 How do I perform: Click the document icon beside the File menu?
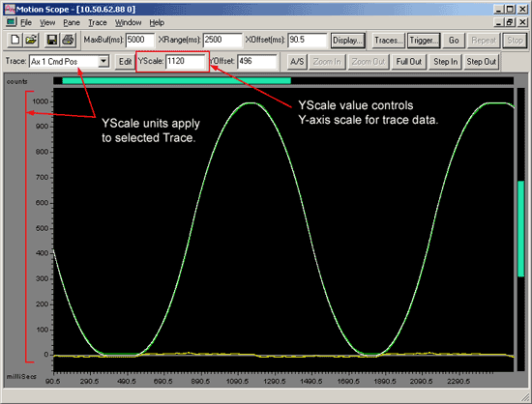[12, 22]
